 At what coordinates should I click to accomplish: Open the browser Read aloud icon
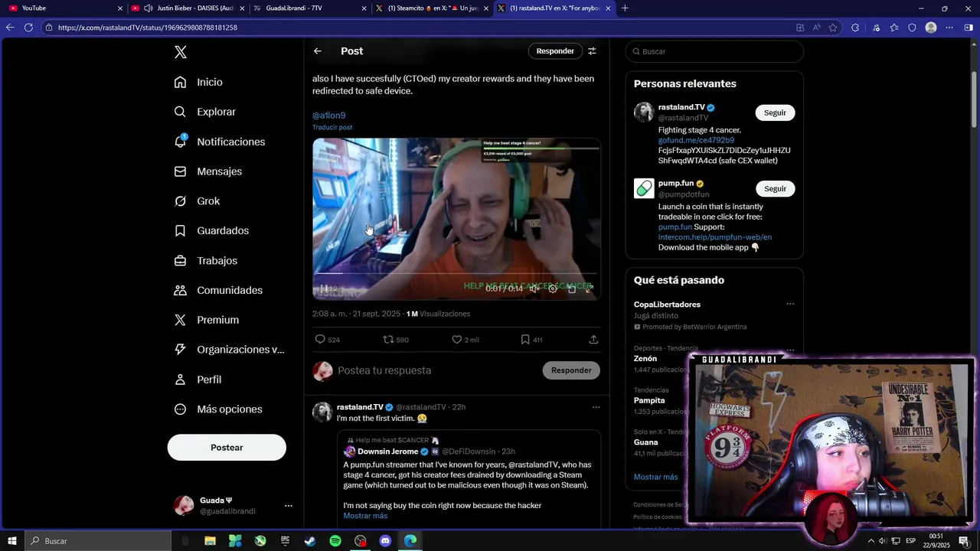pos(816,28)
